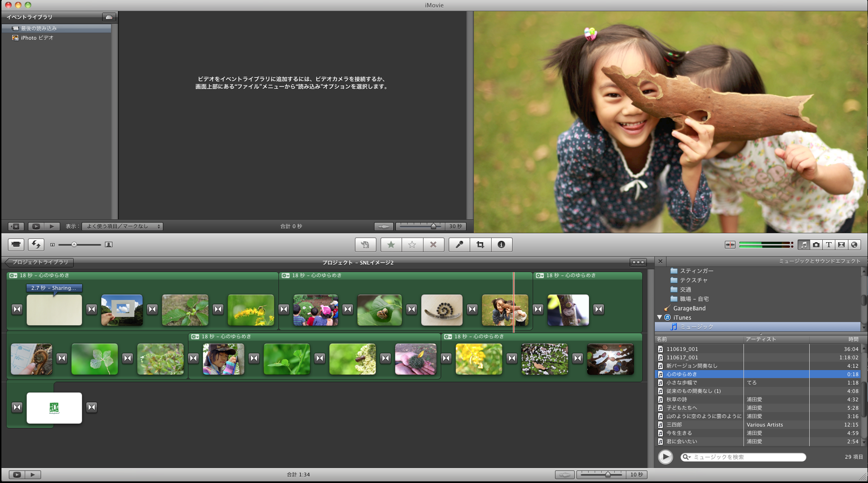Open 職場 – 自宅 folder
The width and height of the screenshot is (868, 483).
click(x=689, y=299)
